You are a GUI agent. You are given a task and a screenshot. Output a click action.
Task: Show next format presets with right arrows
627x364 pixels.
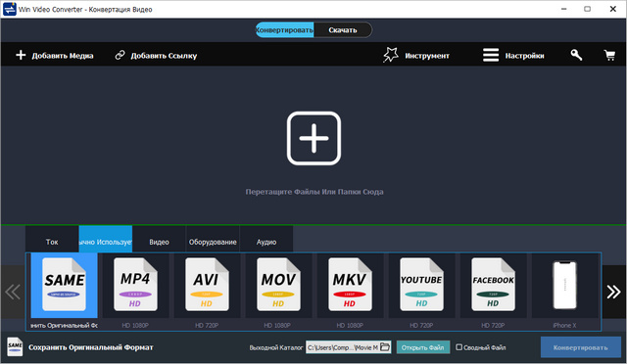pos(614,292)
